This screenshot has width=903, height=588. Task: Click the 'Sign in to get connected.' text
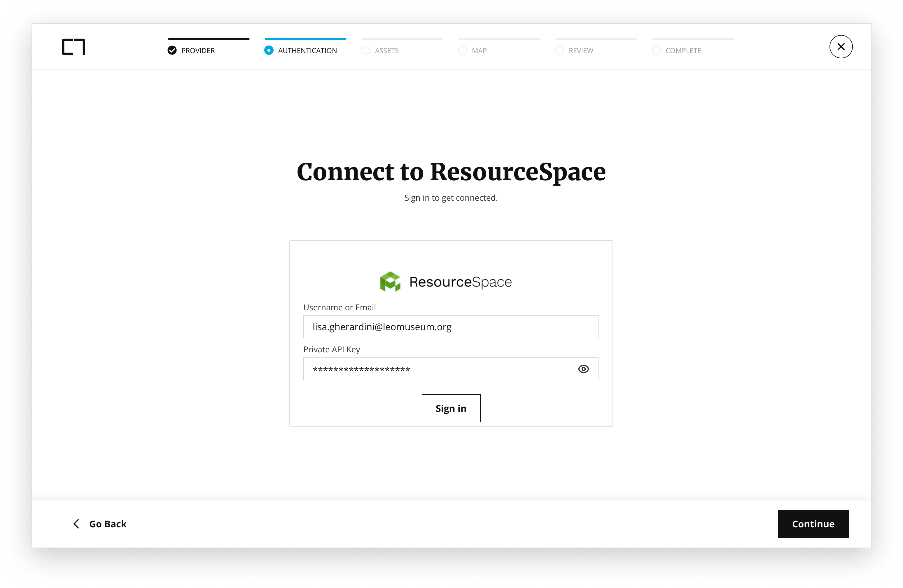pyautogui.click(x=451, y=198)
